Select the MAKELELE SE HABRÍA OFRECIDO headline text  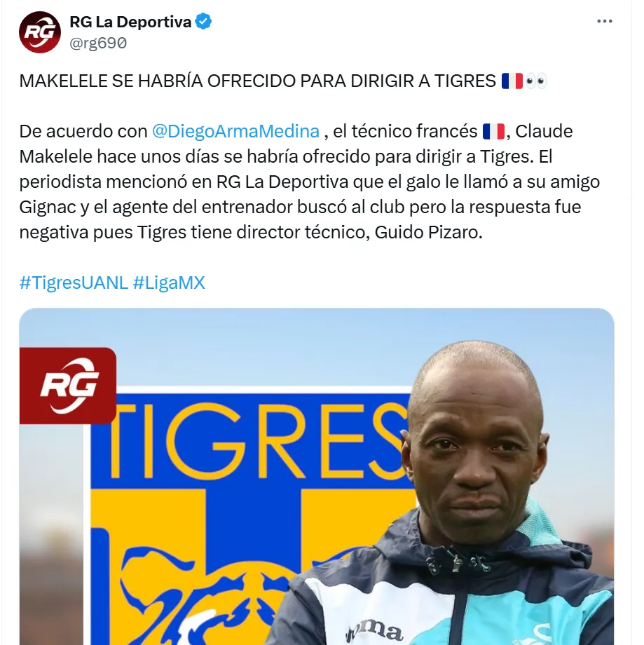(x=257, y=81)
